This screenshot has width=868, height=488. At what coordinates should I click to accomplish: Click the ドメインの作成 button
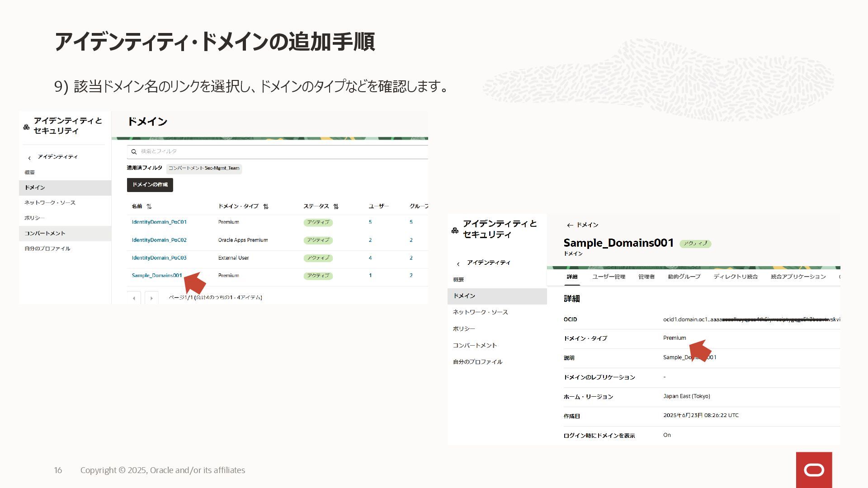[x=150, y=185]
